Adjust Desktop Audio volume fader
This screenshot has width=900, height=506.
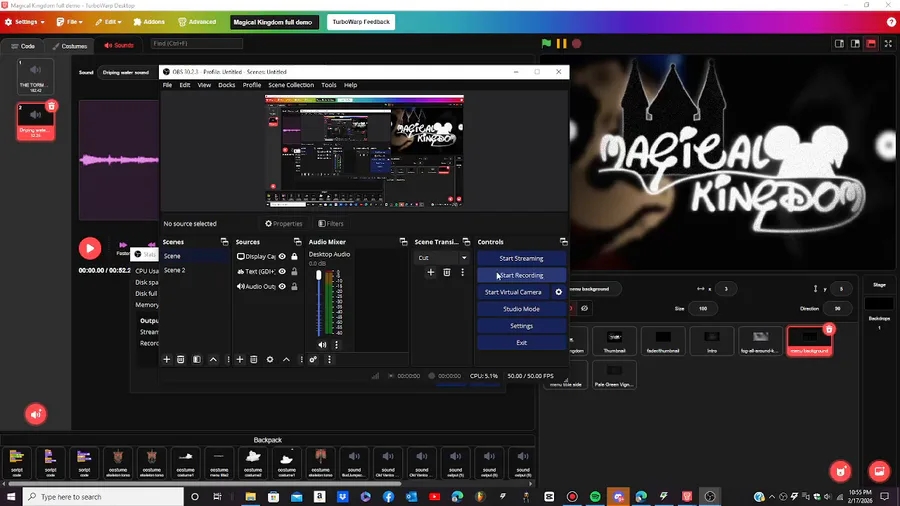(319, 276)
